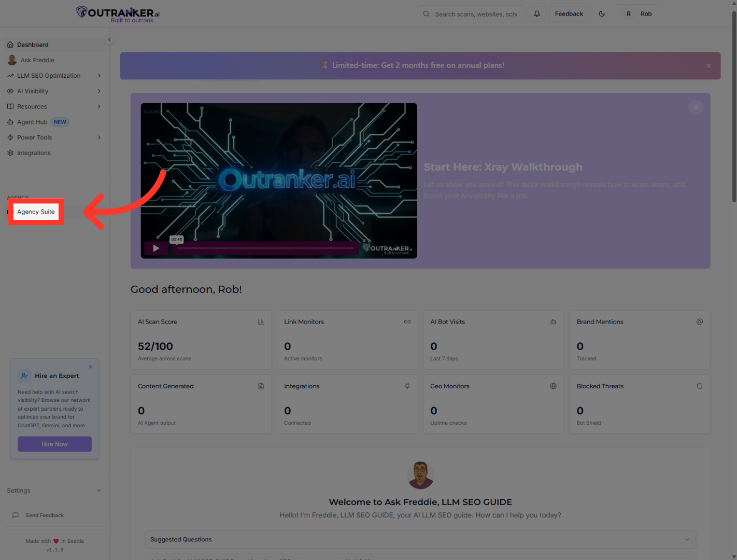Close the limited-time offer banner
Screen dimensions: 737x560
tap(708, 66)
